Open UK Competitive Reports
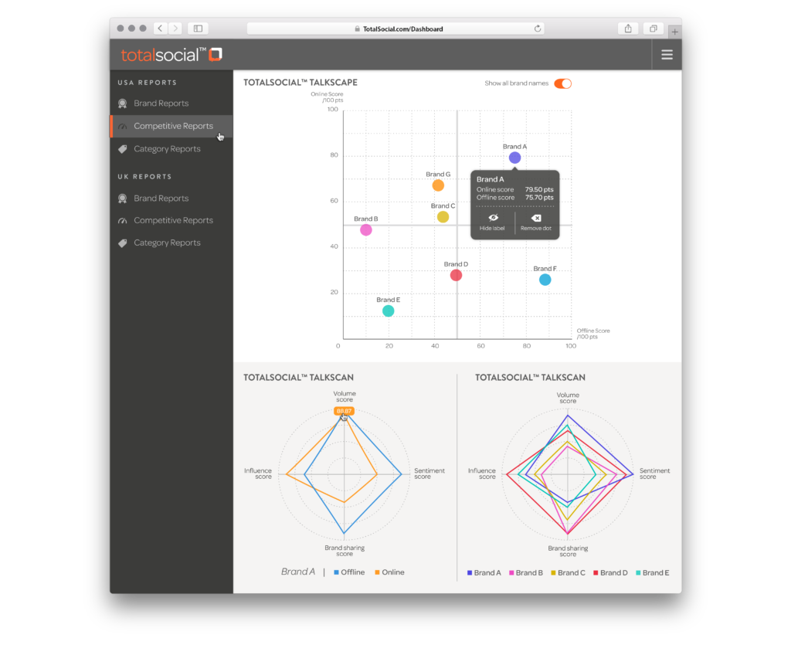 171,220
